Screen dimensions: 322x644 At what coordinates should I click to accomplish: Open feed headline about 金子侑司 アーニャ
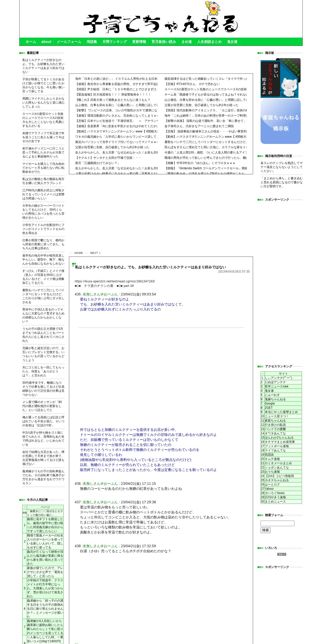click(199, 126)
